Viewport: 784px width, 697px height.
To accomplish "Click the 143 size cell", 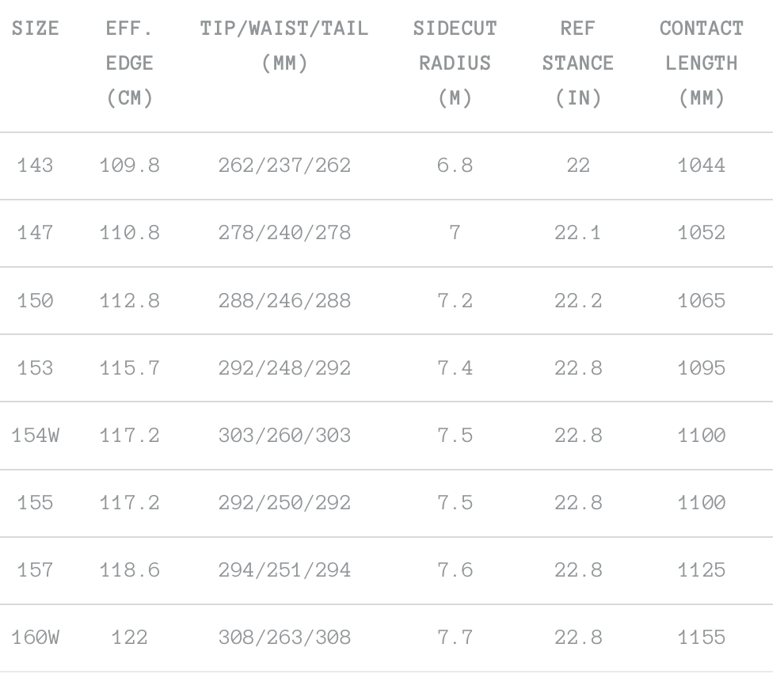I will pos(36,166).
